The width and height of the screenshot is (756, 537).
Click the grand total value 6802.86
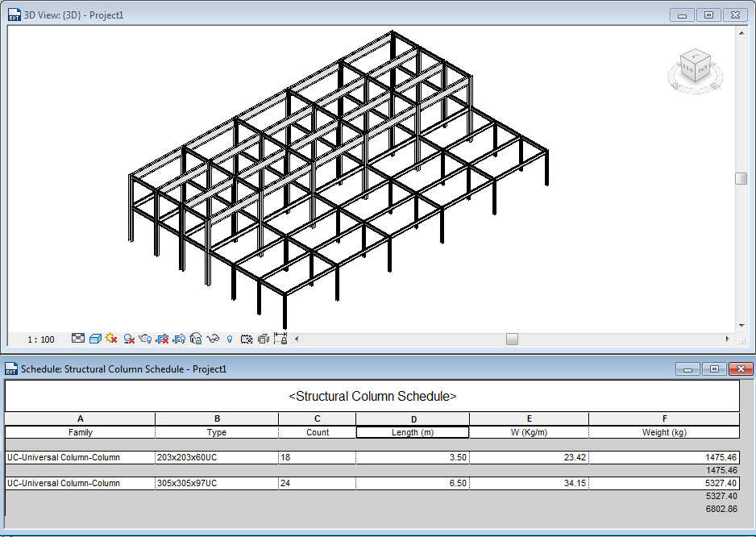pos(721,509)
